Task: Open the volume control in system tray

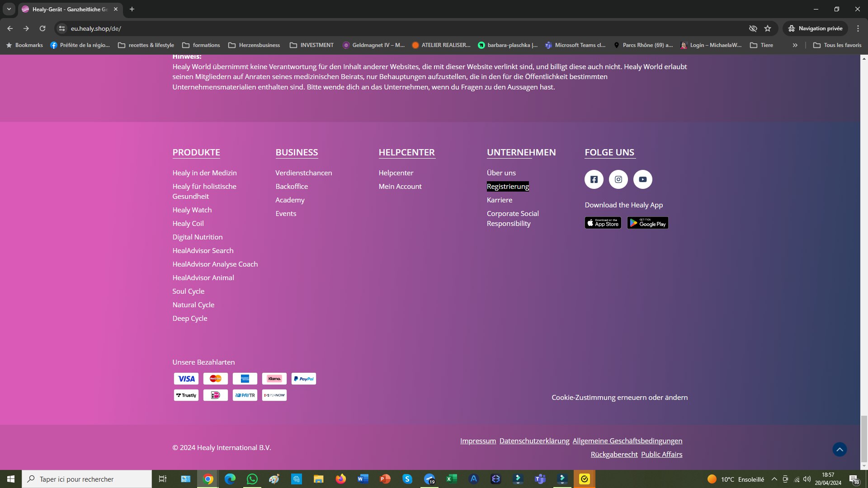Action: (x=807, y=479)
